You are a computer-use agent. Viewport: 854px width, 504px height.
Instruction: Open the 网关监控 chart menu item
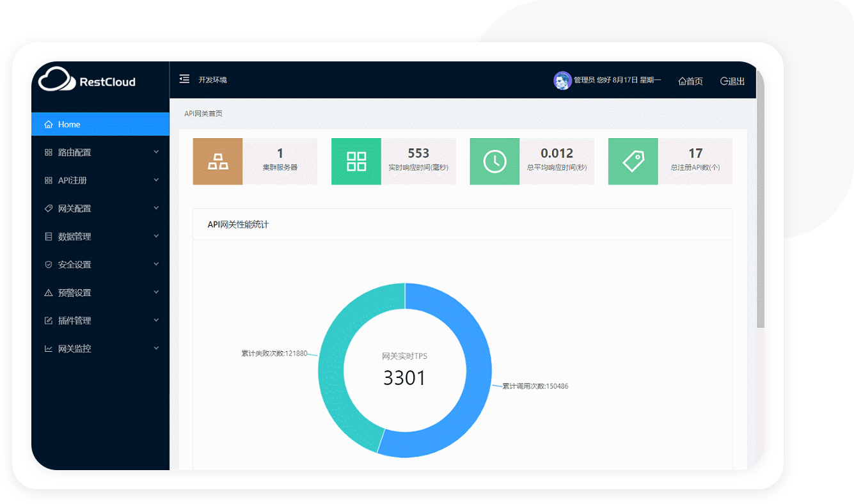click(x=100, y=349)
